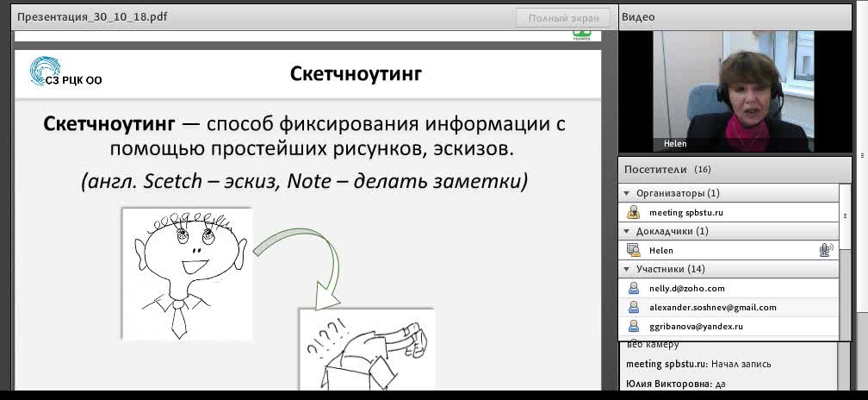Screen dimensions: 868x400
Task: Click the Видео panel header
Action: coord(735,17)
